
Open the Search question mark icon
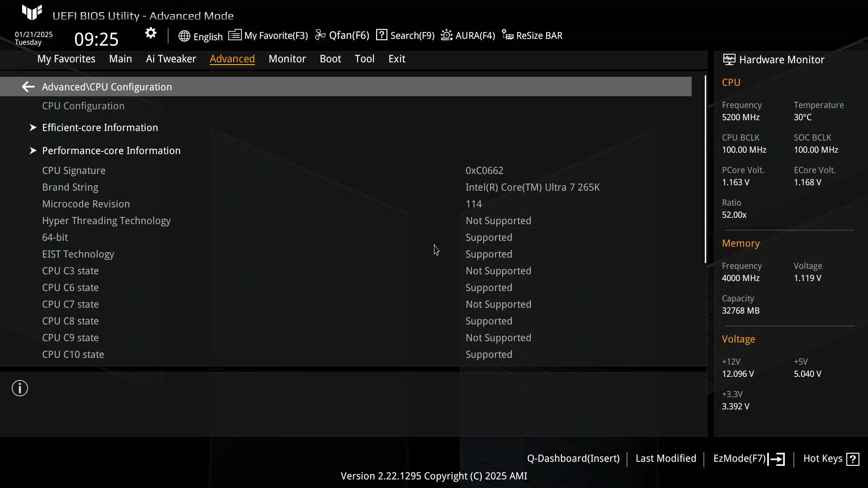click(x=382, y=35)
